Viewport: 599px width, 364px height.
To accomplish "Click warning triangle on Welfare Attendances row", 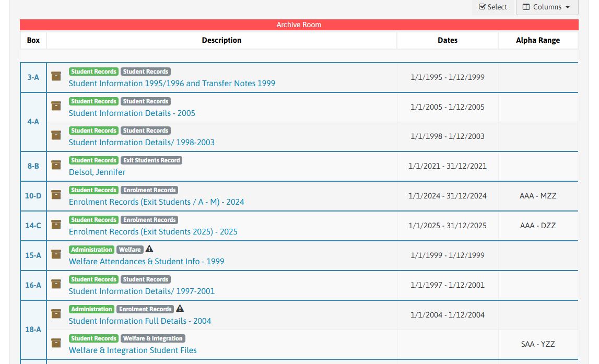I will 149,249.
